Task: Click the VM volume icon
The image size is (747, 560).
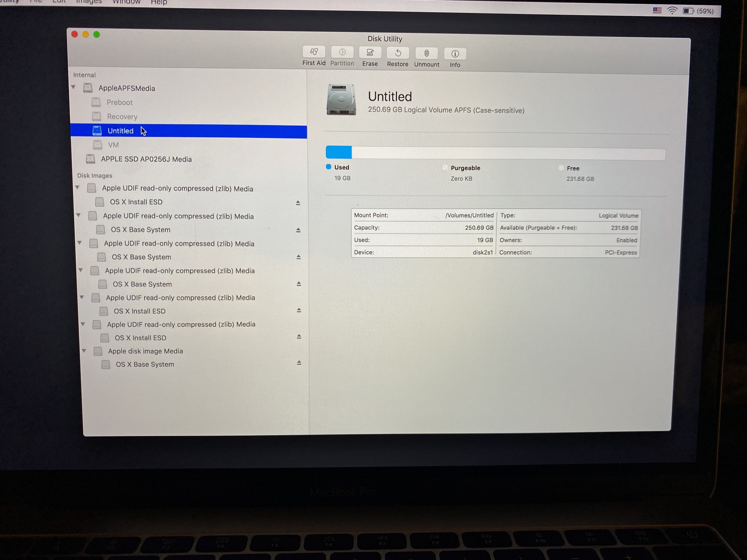Action: [97, 144]
